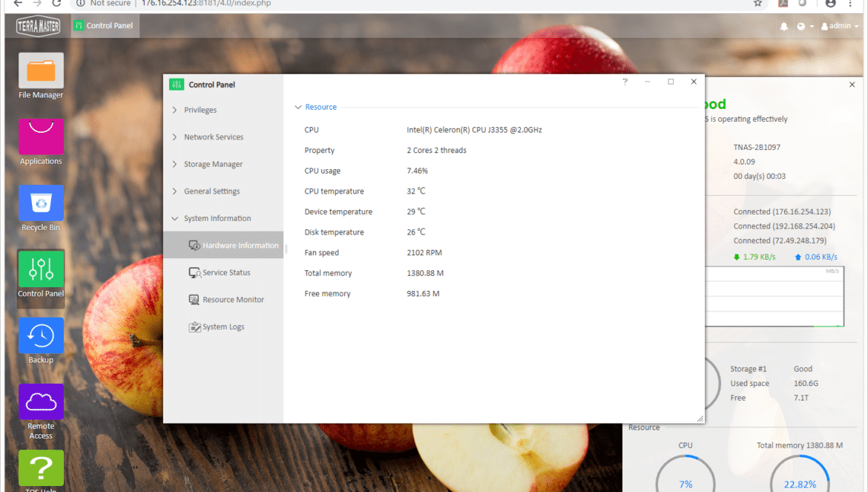Bookmark this page with the star
868x492 pixels.
click(x=758, y=3)
